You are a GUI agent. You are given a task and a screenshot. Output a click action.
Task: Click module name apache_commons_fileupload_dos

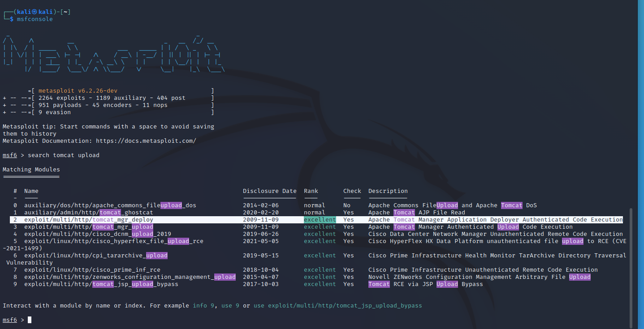(110, 205)
